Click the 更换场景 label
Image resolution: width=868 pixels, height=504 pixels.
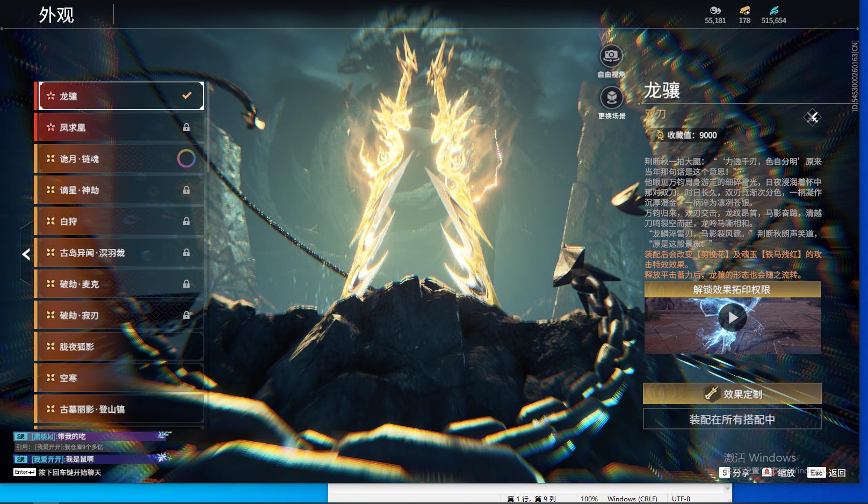(x=612, y=116)
